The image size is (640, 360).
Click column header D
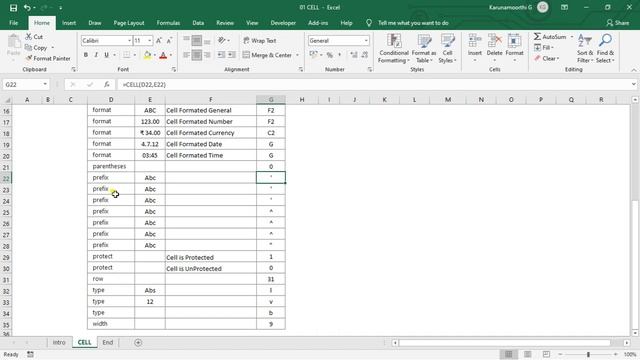111,100
